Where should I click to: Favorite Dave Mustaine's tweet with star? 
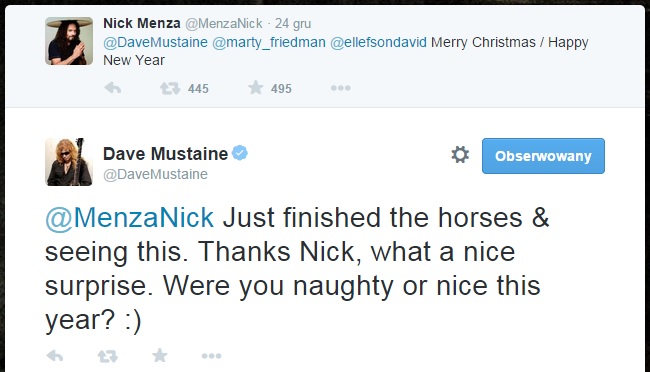point(160,355)
